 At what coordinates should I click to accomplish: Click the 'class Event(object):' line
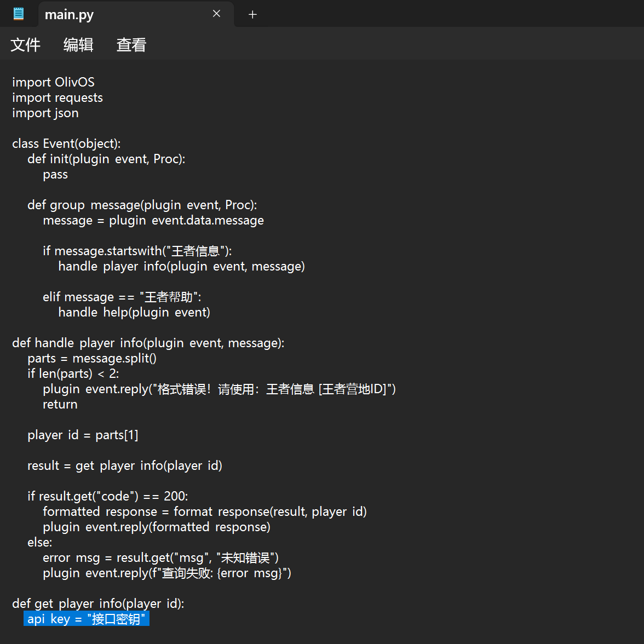[66, 143]
